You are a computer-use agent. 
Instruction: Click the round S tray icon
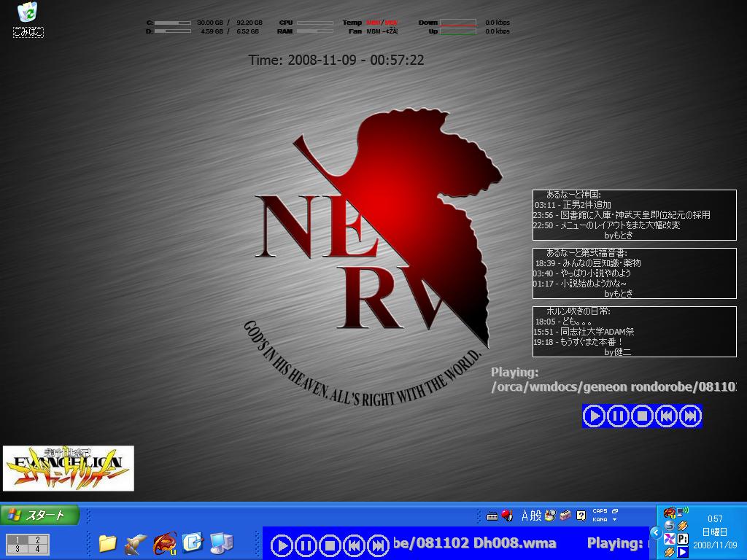670,526
